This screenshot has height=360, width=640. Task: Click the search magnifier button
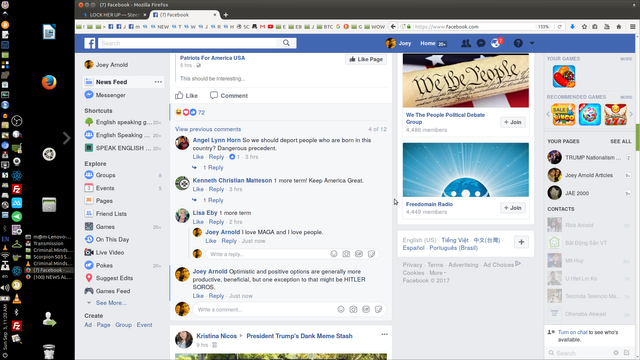pyautogui.click(x=287, y=43)
